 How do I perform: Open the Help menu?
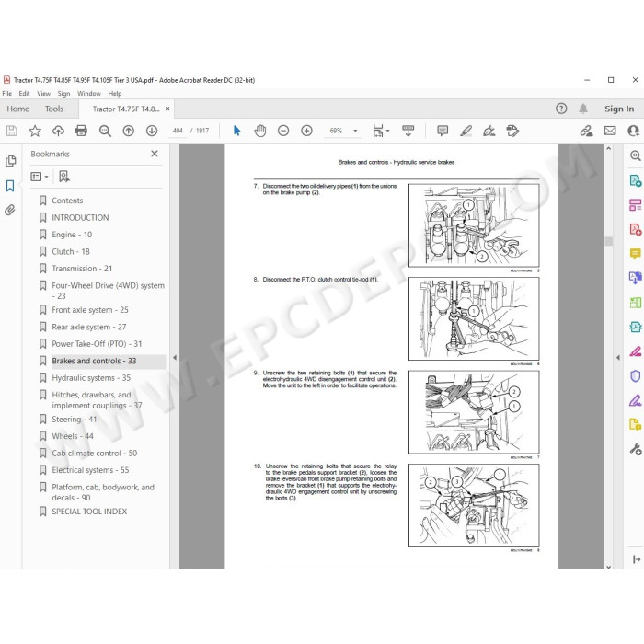(115, 94)
